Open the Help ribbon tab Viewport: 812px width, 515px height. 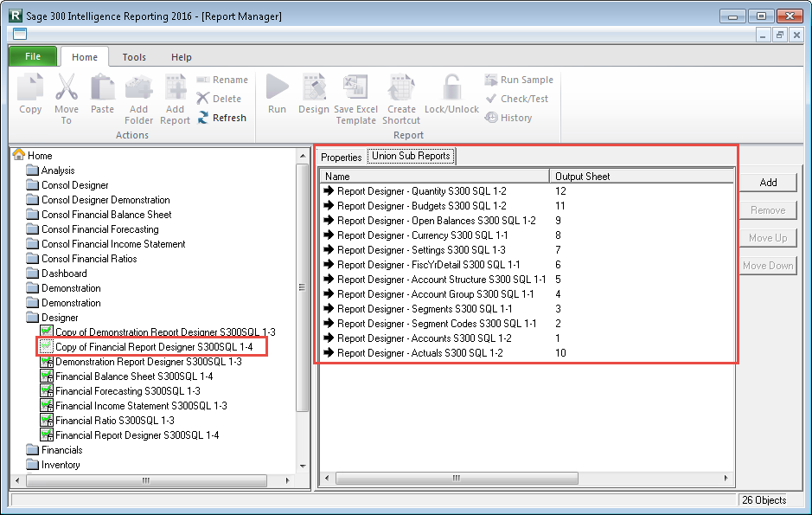click(182, 57)
